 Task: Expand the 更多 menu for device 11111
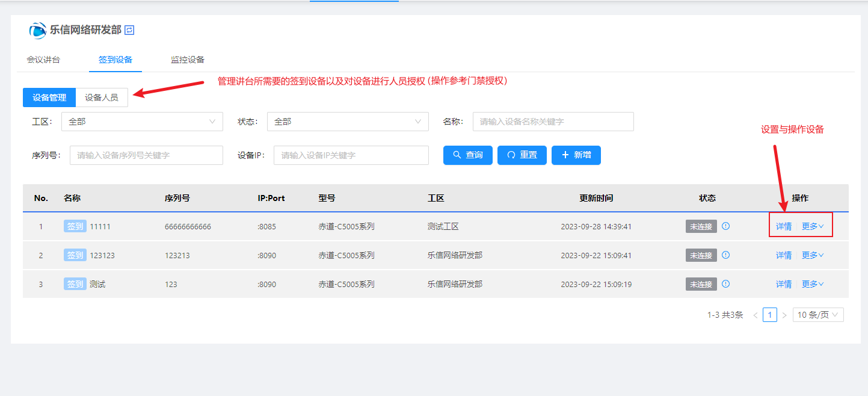tap(813, 226)
